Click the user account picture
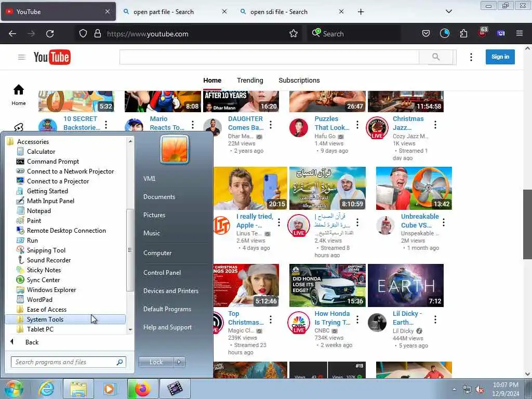Image resolution: width=532 pixels, height=399 pixels. pyautogui.click(x=175, y=149)
